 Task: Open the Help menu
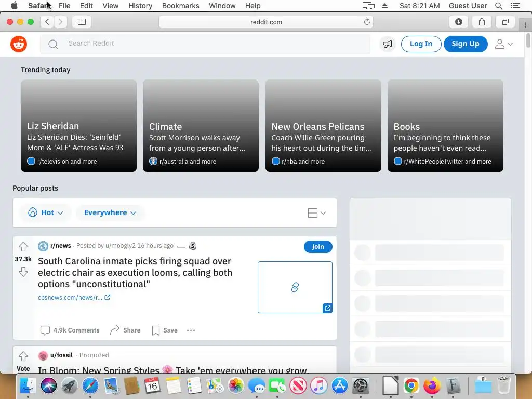(x=253, y=6)
